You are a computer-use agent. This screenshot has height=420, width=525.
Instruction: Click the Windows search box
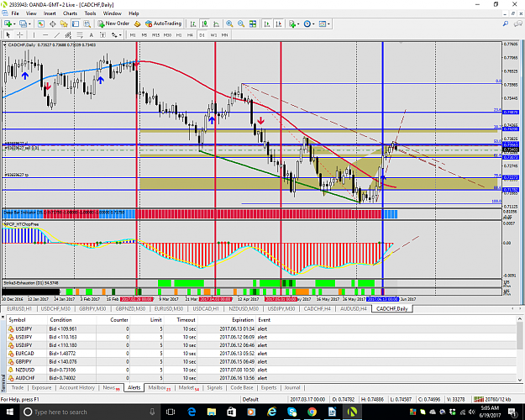(x=89, y=412)
